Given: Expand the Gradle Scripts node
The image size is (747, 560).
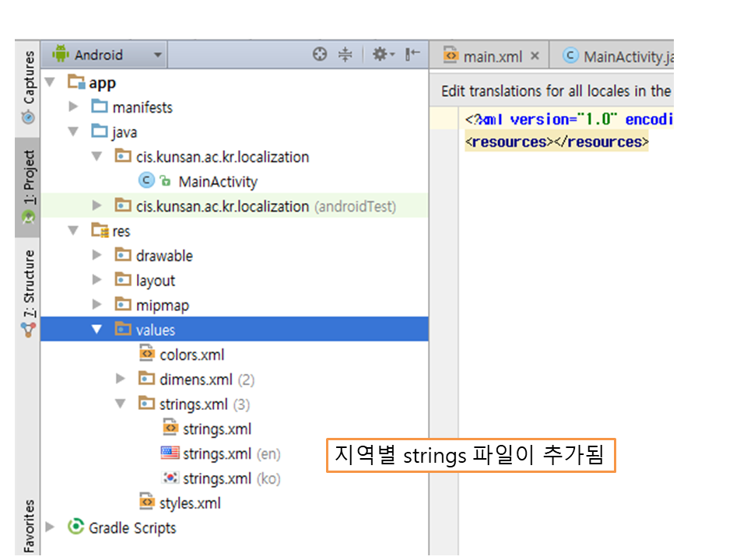Looking at the screenshot, I should click(x=51, y=527).
